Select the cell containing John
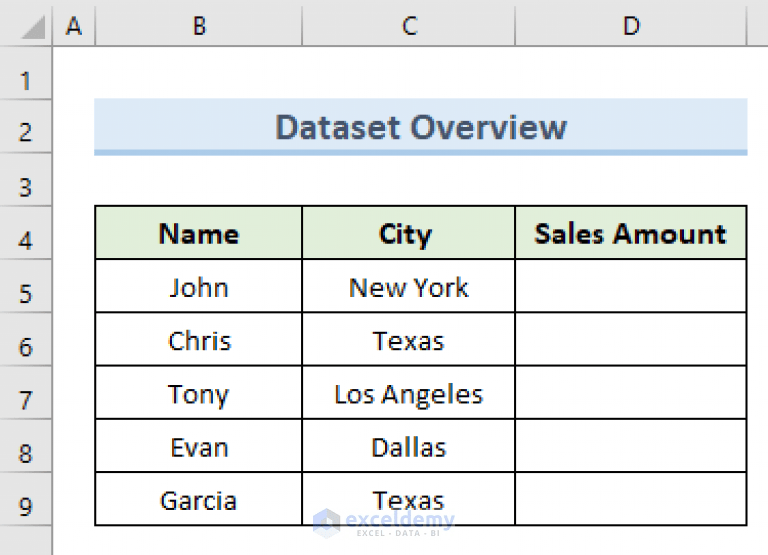Viewport: 768px width, 555px height. pyautogui.click(x=199, y=286)
